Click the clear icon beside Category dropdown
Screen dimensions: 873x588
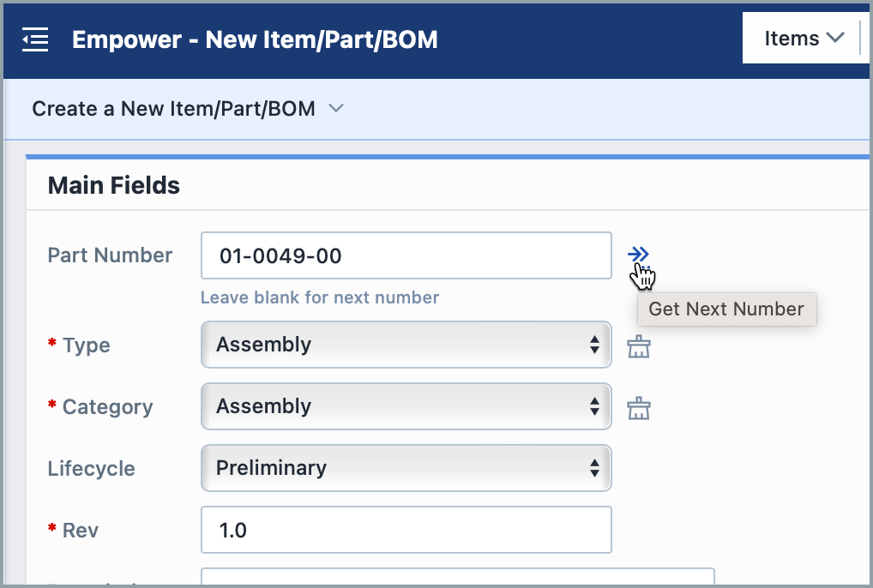pyautogui.click(x=639, y=406)
